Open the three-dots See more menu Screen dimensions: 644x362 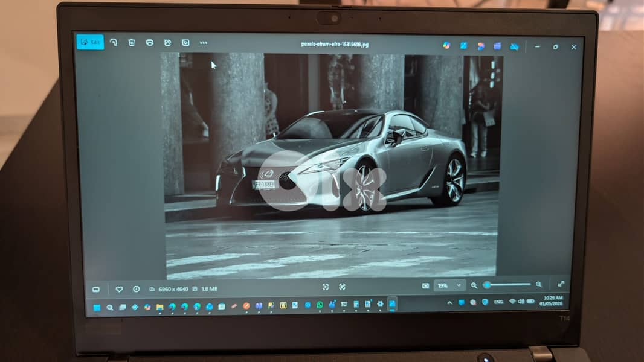204,43
